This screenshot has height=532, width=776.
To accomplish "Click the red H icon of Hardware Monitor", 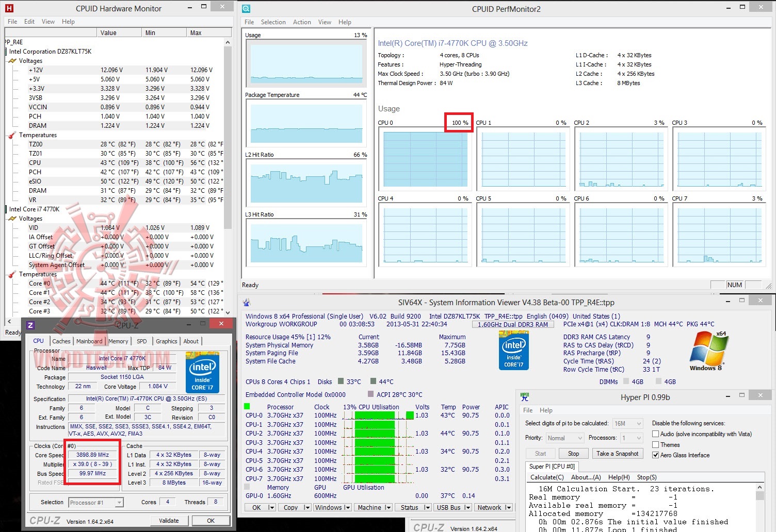I will pos(9,8).
